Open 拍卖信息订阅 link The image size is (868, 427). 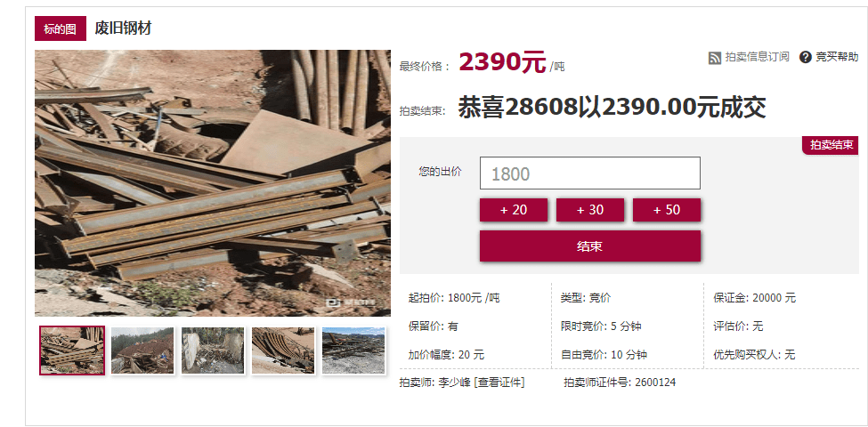758,57
